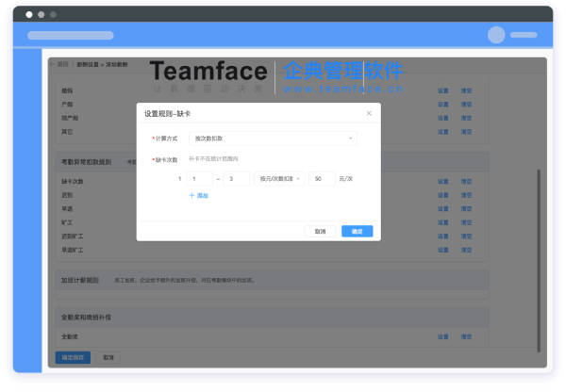The image size is (566, 392).
Task: Click 清空 link in 缺卡次数 row
Action: pos(466,182)
